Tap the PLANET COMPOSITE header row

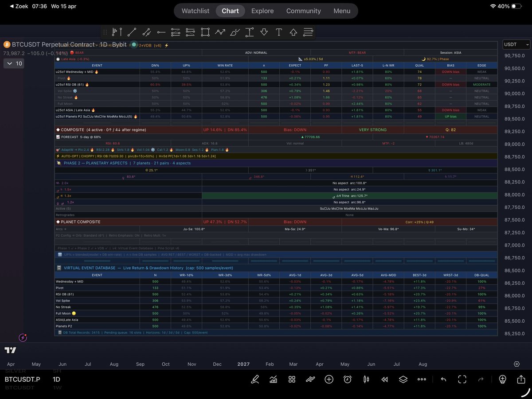coord(276,222)
